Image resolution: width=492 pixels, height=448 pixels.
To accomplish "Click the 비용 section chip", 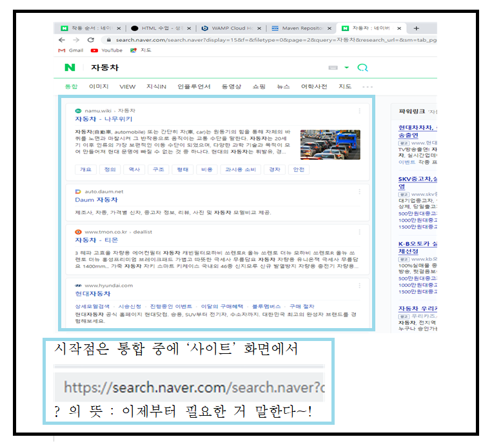I will (207, 170).
